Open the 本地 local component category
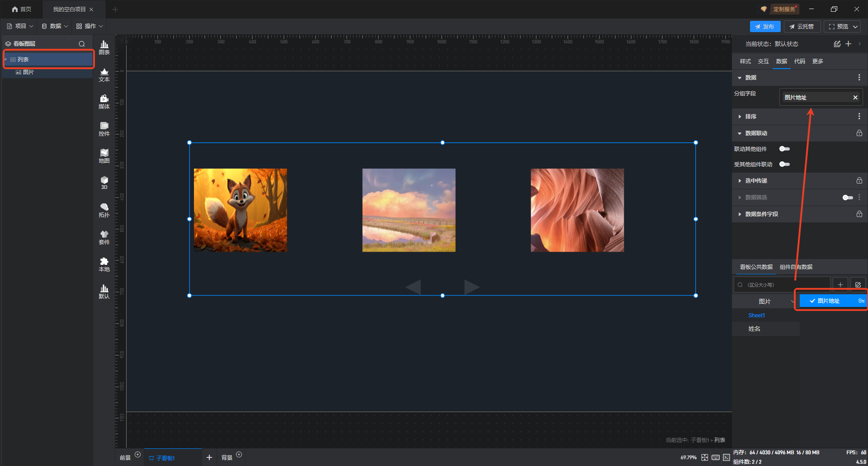 [104, 264]
